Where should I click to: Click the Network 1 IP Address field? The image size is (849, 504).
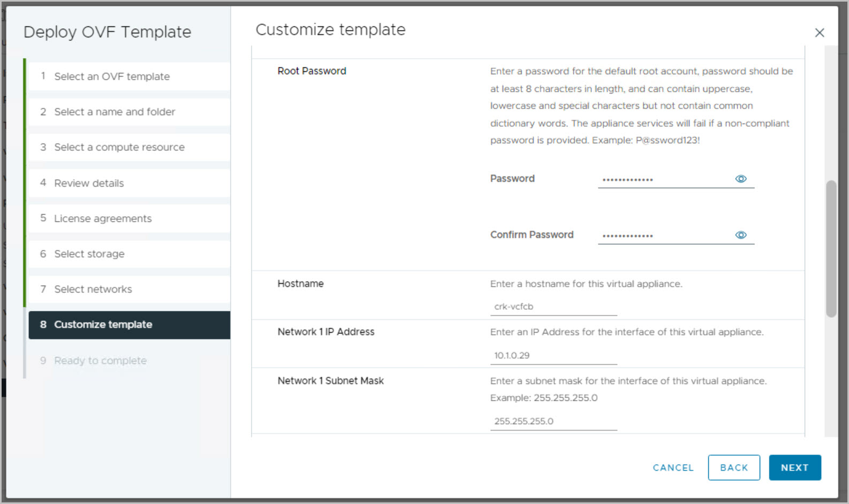[553, 355]
